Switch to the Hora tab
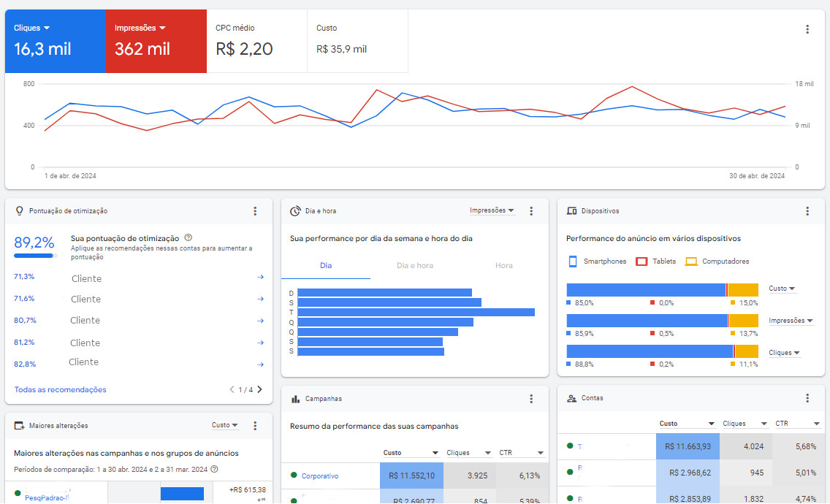 click(x=503, y=265)
